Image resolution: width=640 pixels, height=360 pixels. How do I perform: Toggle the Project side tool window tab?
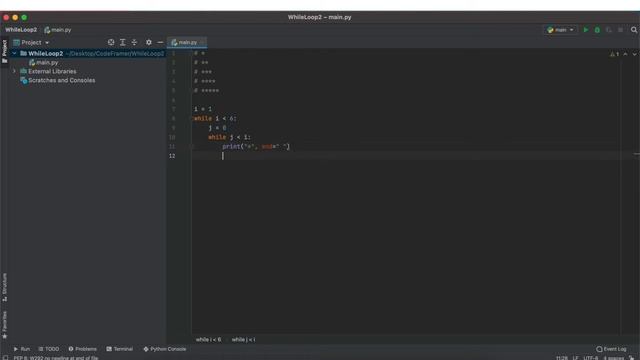pos(4,51)
